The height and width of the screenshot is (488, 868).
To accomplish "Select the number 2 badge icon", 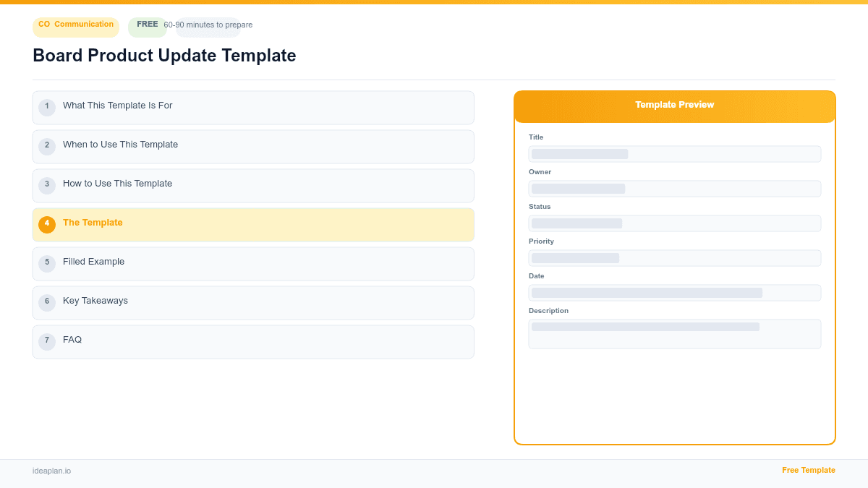I will (47, 146).
